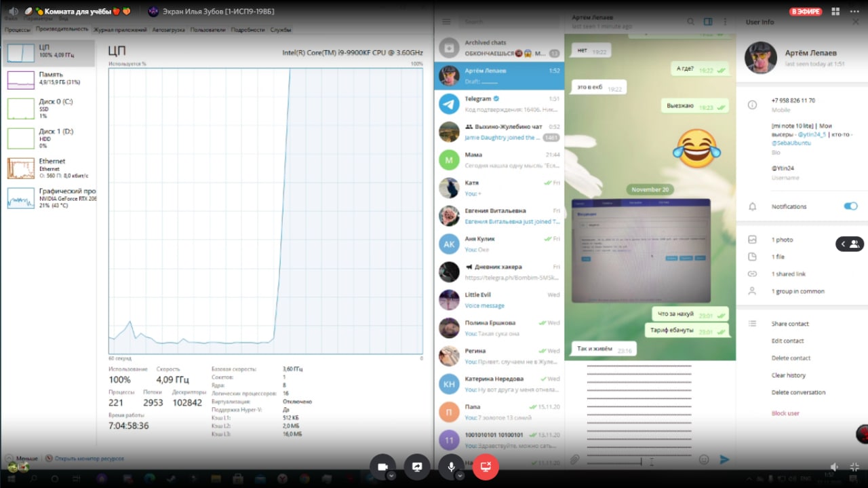Open chat with Папа

tap(499, 412)
